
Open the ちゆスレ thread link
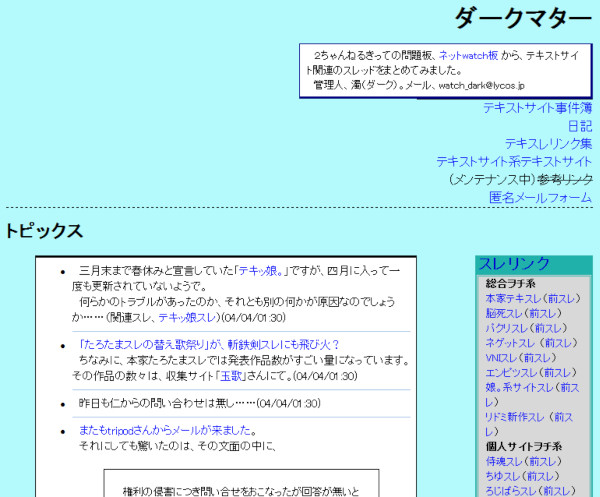pos(502,477)
